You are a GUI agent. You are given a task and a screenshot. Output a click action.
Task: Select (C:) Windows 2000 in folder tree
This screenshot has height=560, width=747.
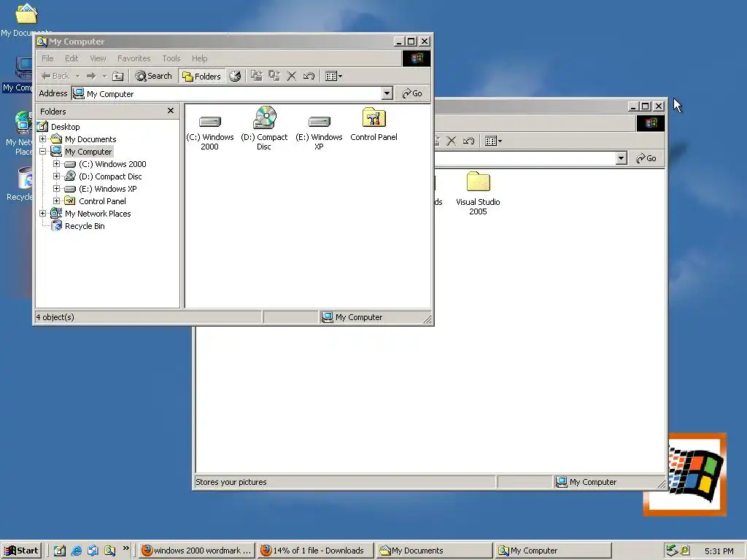tap(112, 164)
